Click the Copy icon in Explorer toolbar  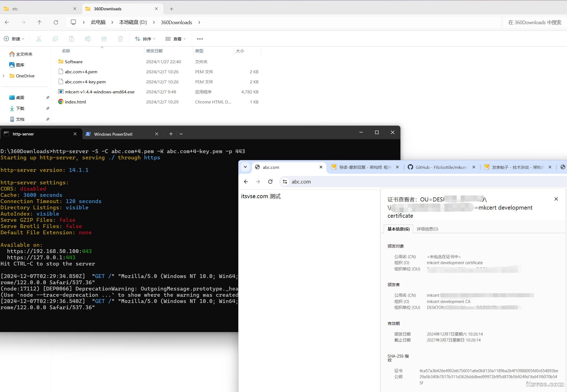pos(55,39)
